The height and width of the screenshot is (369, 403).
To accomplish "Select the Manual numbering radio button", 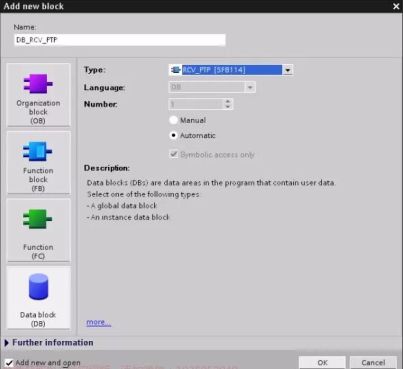I will [173, 120].
